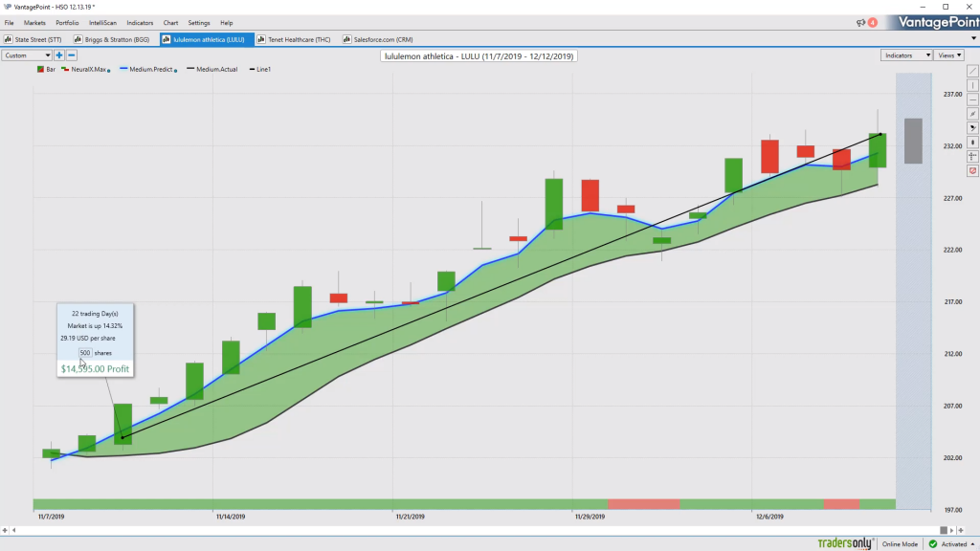Click the gray forecast bar on chart right
Screen dimensions: 980x551
click(913, 142)
